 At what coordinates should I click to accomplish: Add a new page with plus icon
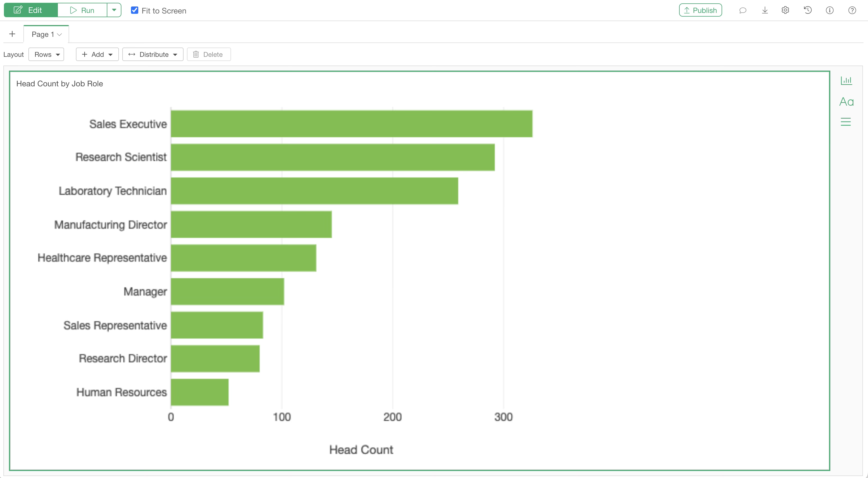tap(12, 34)
